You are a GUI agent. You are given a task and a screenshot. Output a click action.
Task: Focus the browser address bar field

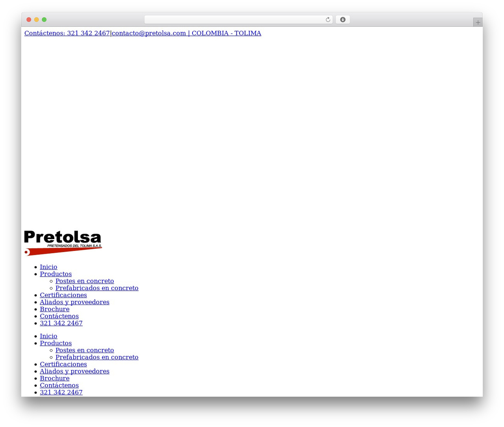(x=238, y=20)
